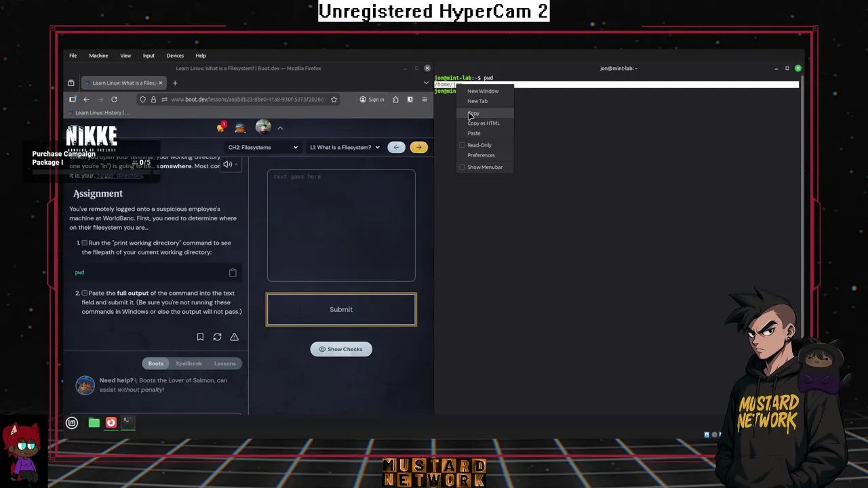Open VirtualBox Machine menu
The image size is (868, 488).
click(98, 56)
